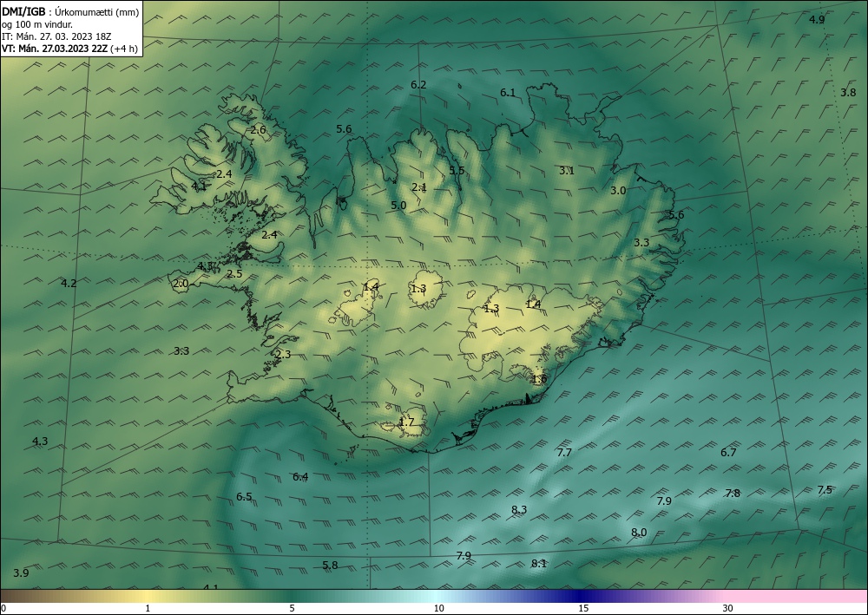Select the 'og 100 m vindur.' caption line

37,24
